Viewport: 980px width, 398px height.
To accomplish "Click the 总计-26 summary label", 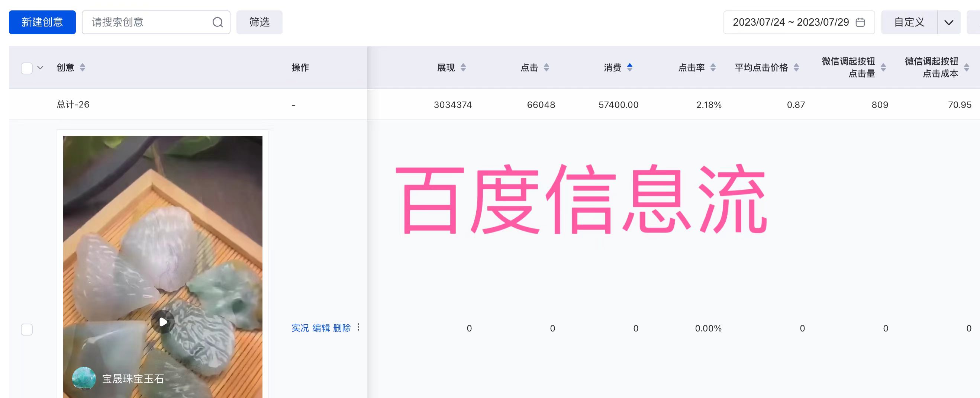I will (73, 104).
